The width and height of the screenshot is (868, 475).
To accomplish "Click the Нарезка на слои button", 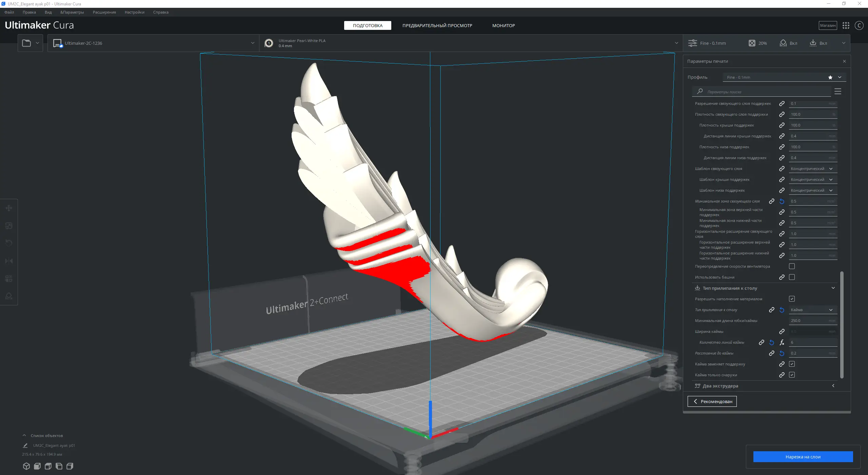I will tap(803, 457).
